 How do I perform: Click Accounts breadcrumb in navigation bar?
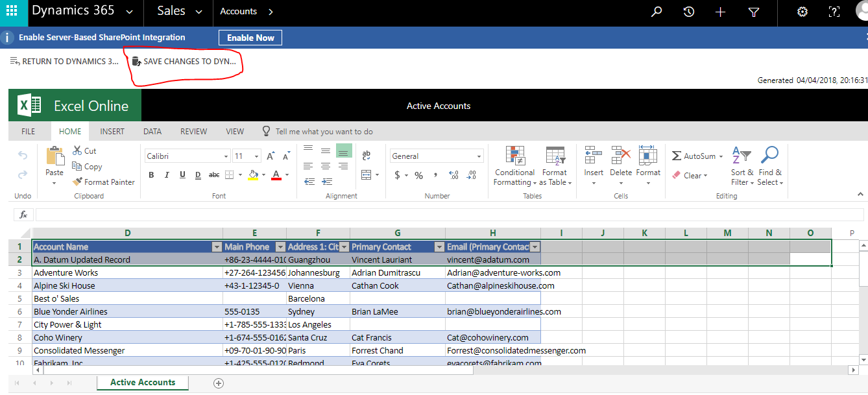(x=238, y=12)
